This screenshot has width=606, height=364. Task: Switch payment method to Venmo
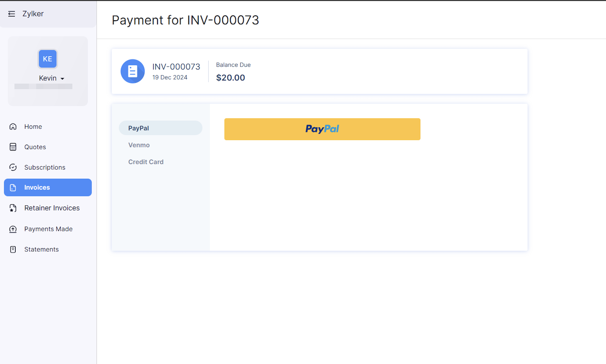(139, 145)
